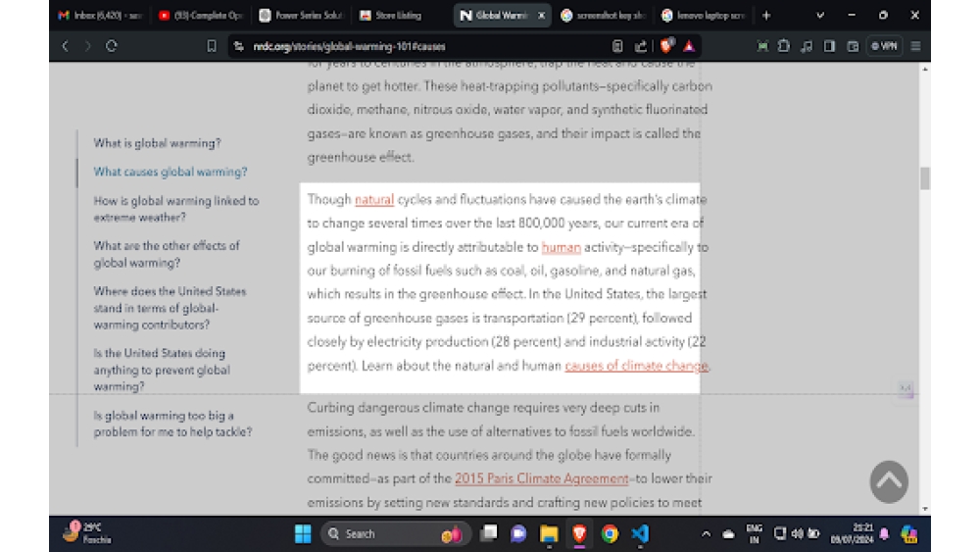Open the notification bell icon
This screenshot has width=980, height=552.
click(884, 534)
